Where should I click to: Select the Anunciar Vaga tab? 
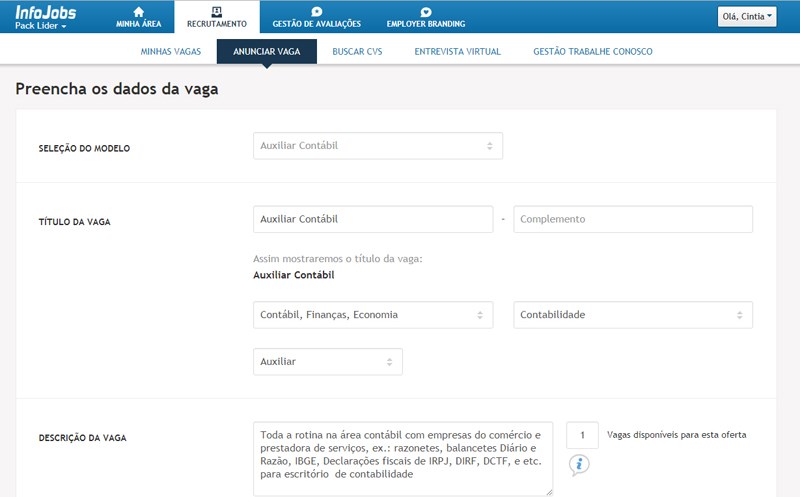pos(267,52)
